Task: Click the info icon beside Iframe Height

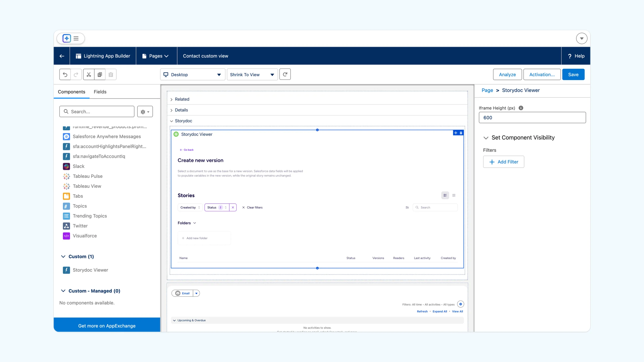Action: point(521,108)
